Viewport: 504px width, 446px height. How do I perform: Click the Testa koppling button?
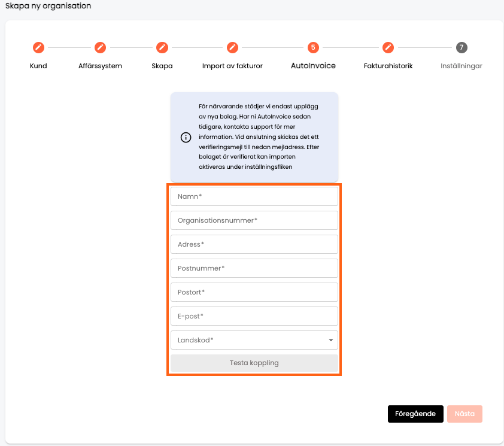[x=254, y=363]
